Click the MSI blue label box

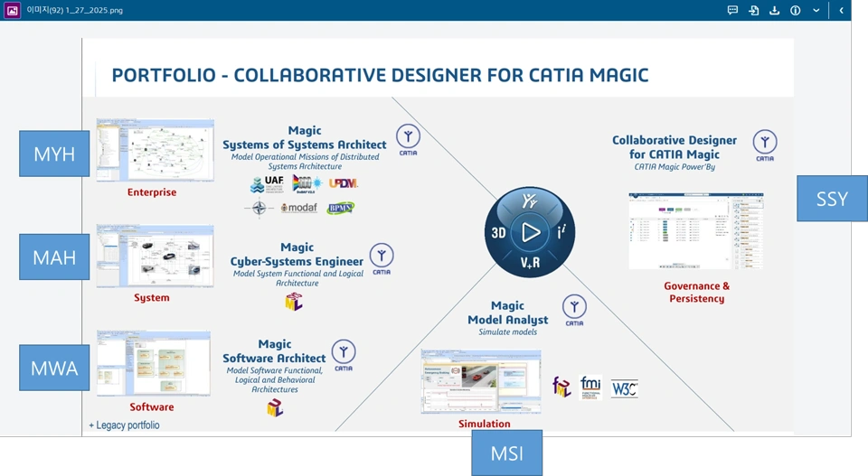tap(507, 453)
